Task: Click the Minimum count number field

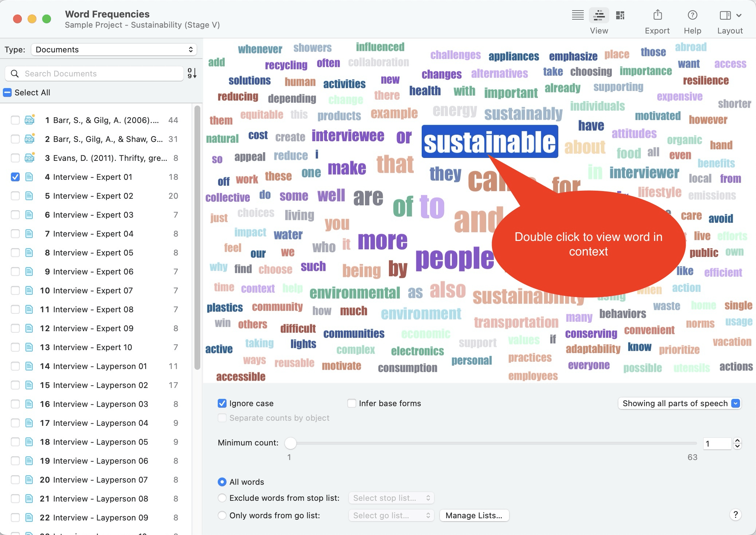Action: click(717, 443)
